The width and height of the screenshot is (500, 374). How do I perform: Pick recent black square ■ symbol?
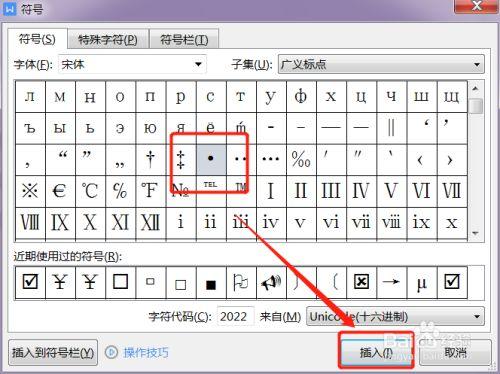point(211,282)
